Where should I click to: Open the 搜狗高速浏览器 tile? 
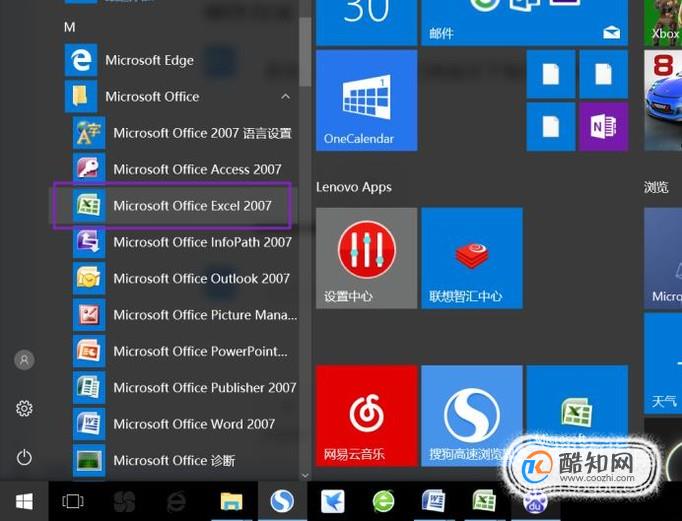point(472,416)
